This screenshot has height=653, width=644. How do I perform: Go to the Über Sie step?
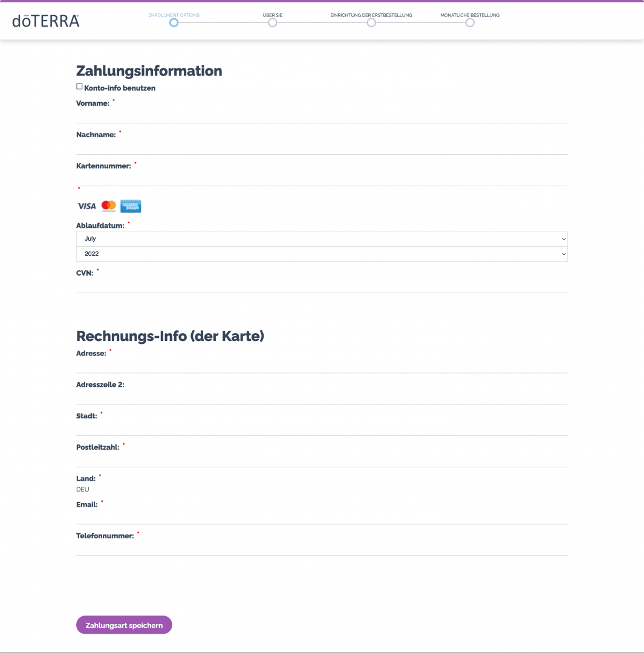click(273, 23)
